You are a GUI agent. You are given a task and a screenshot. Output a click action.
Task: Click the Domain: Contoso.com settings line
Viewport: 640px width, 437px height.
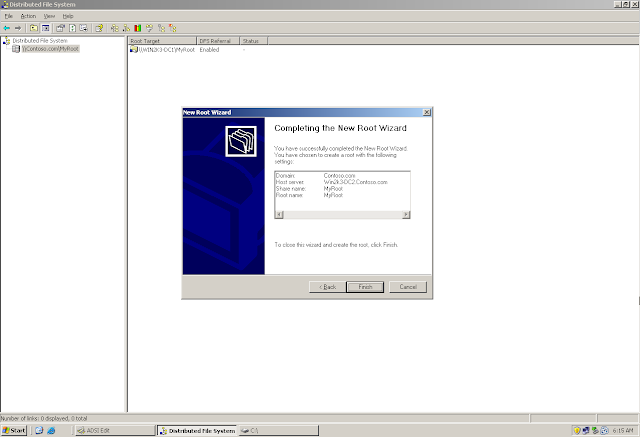(316, 175)
